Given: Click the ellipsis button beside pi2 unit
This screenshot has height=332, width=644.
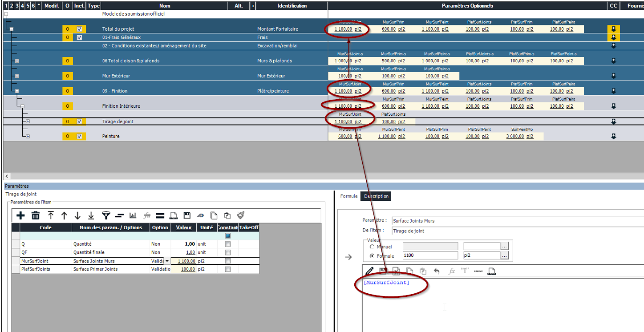Looking at the screenshot, I should [x=504, y=256].
